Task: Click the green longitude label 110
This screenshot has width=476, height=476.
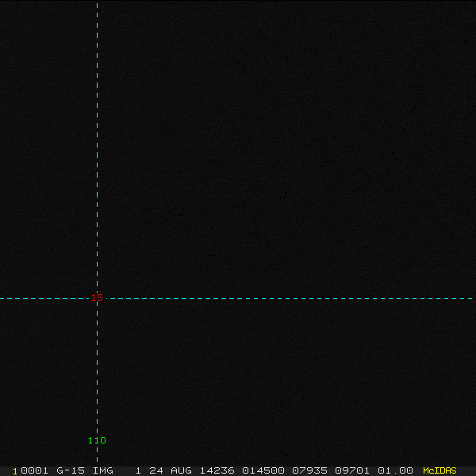Action: click(x=97, y=440)
